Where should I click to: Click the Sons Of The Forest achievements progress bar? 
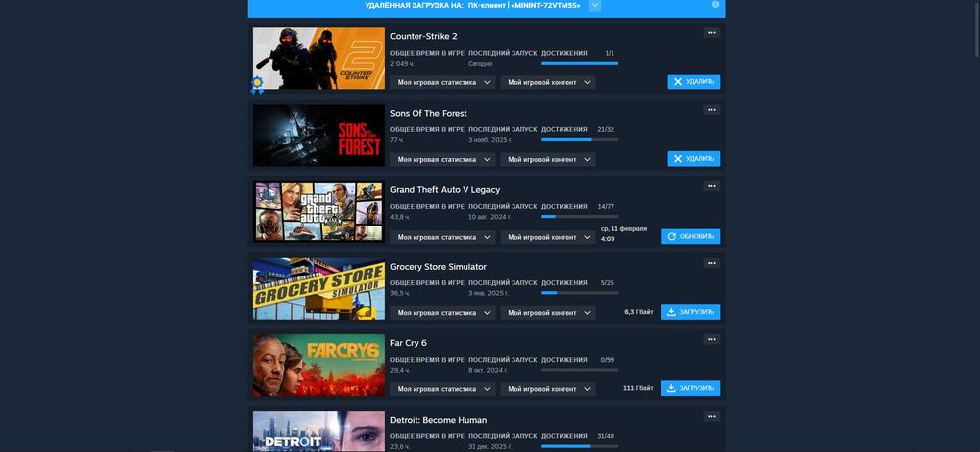pos(579,140)
